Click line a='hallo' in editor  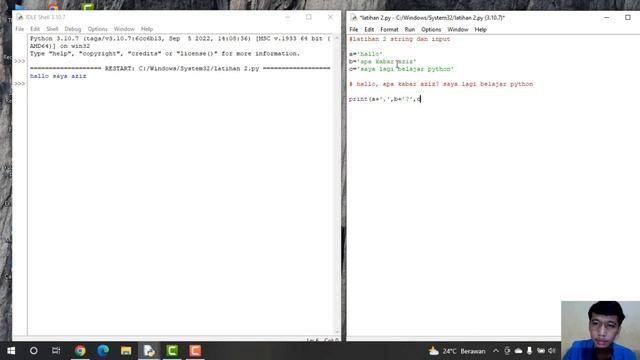(366, 54)
